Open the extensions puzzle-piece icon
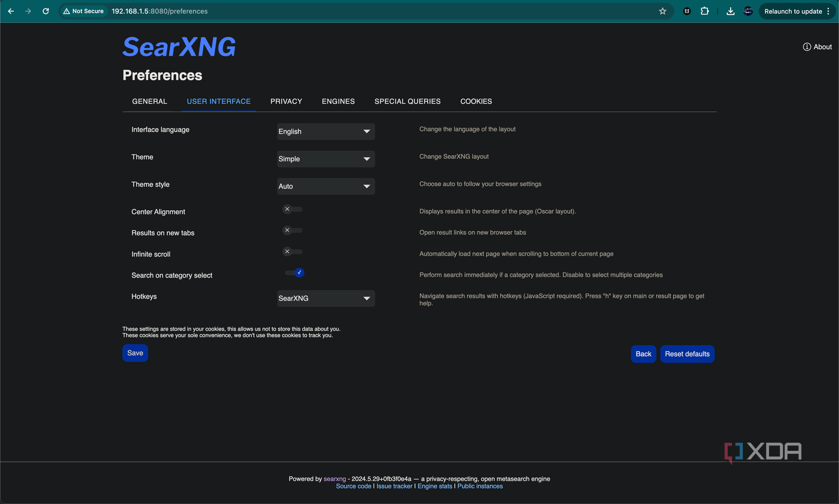 pos(705,11)
